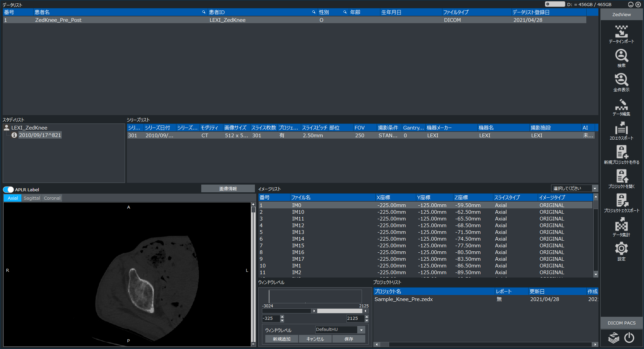Sort by ファイルタイプ column header

476,12
